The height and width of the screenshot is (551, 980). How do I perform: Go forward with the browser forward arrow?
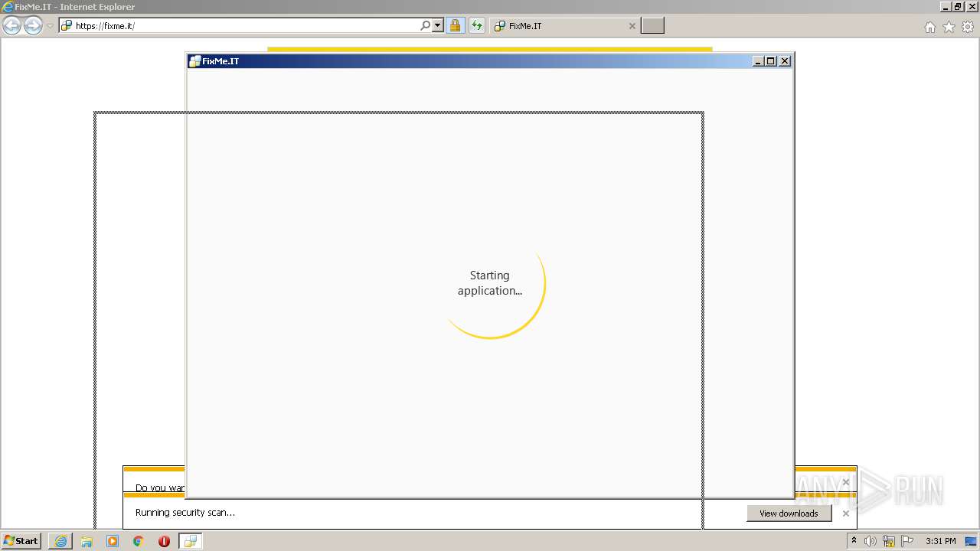33,26
